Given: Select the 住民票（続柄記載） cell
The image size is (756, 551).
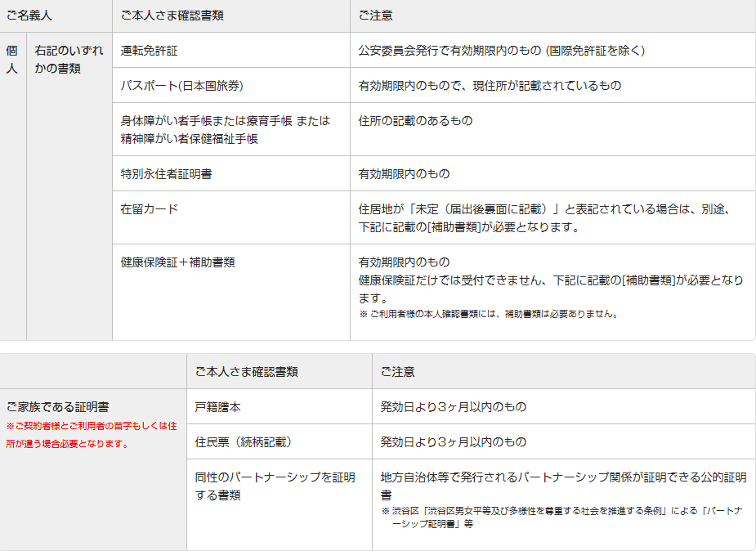Looking at the screenshot, I should coord(244,441).
